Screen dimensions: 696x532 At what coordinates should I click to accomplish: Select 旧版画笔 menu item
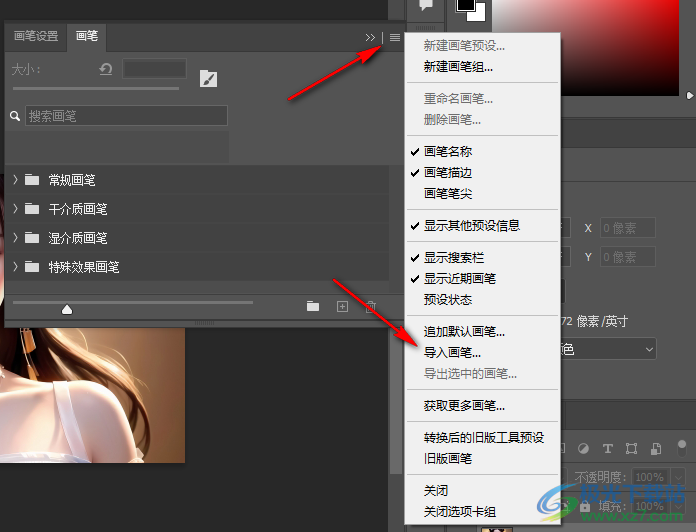click(x=447, y=458)
